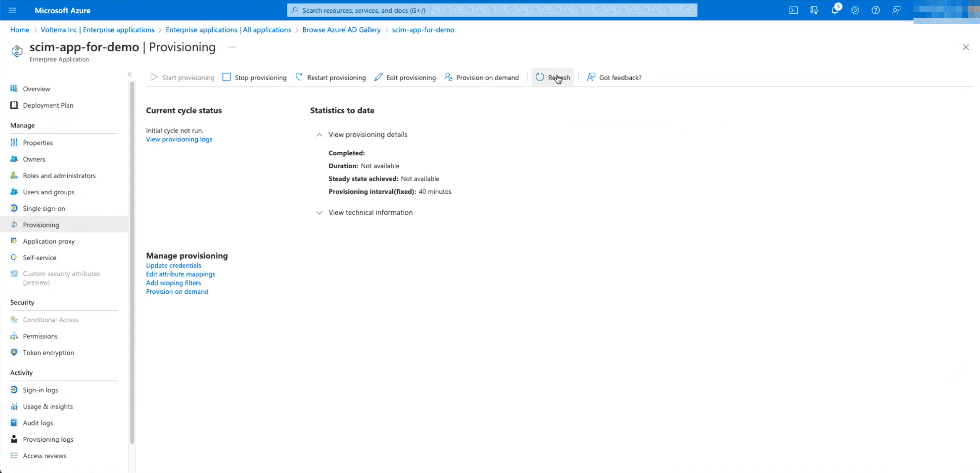Click the collapse sidebar arrow icon
The height and width of the screenshot is (473, 980).
point(130,74)
